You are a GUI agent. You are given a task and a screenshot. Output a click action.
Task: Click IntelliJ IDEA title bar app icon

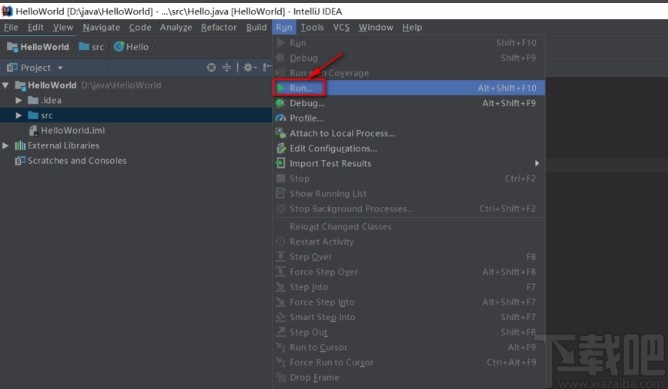tap(7, 11)
